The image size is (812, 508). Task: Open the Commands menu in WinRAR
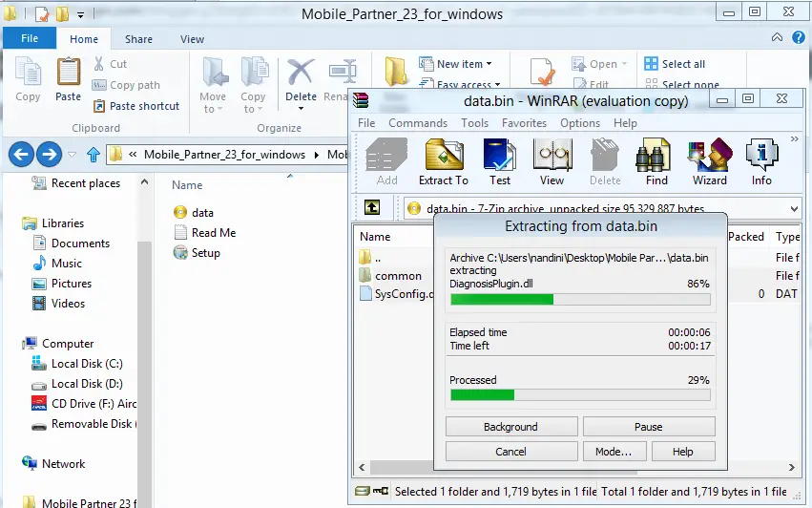(418, 123)
